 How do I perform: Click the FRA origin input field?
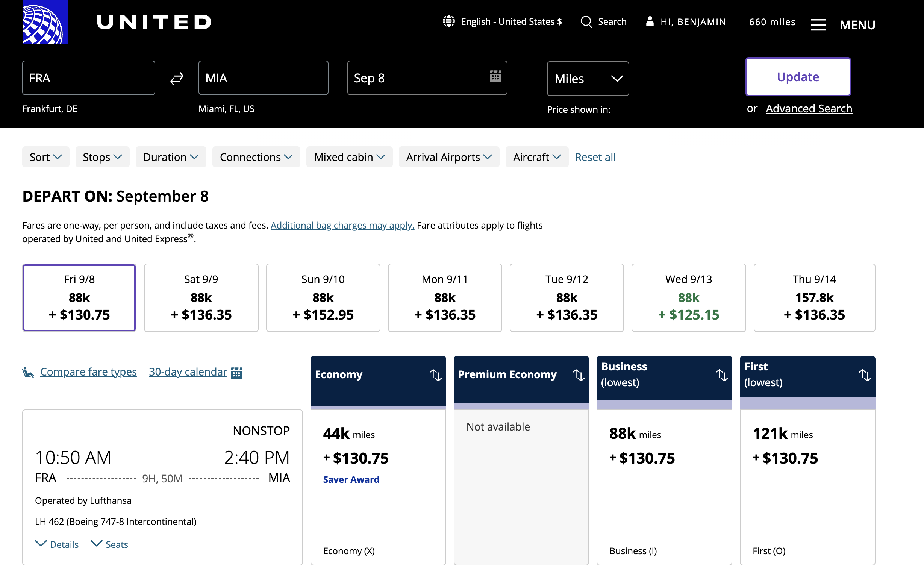click(x=89, y=78)
